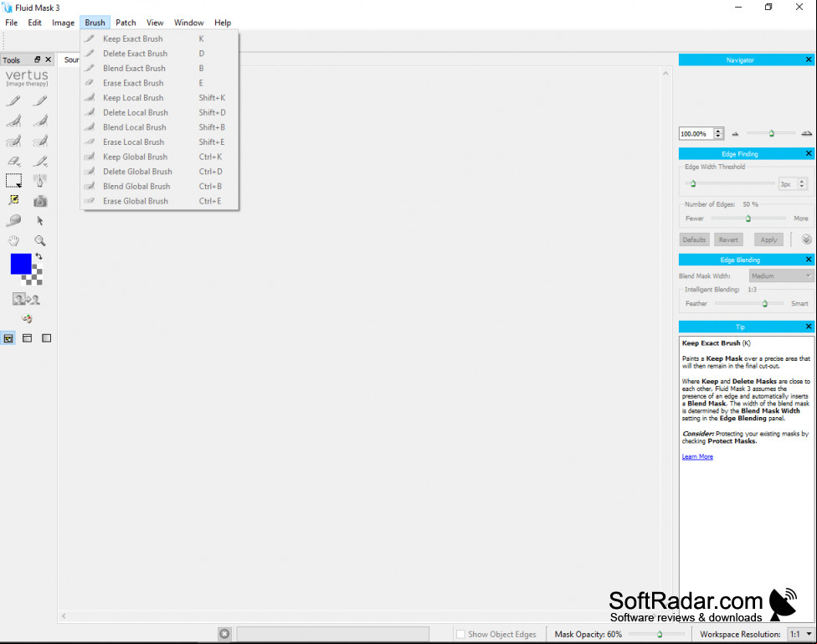Viewport: 817px width, 644px height.
Task: Select the Delete Local Brush tool in Tools panel
Action: coord(40,121)
